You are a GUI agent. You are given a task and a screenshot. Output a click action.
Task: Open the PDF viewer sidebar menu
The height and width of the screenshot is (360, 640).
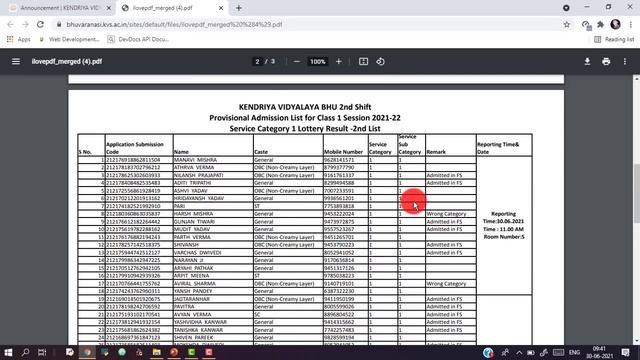(x=16, y=62)
